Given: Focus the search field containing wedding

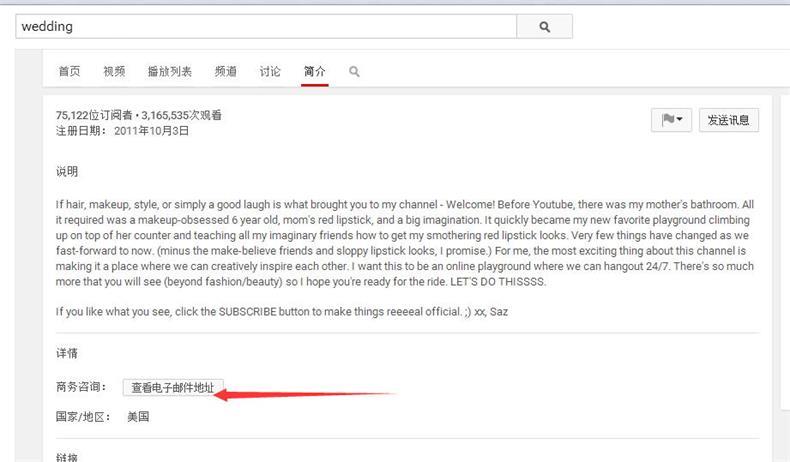Looking at the screenshot, I should [x=266, y=27].
